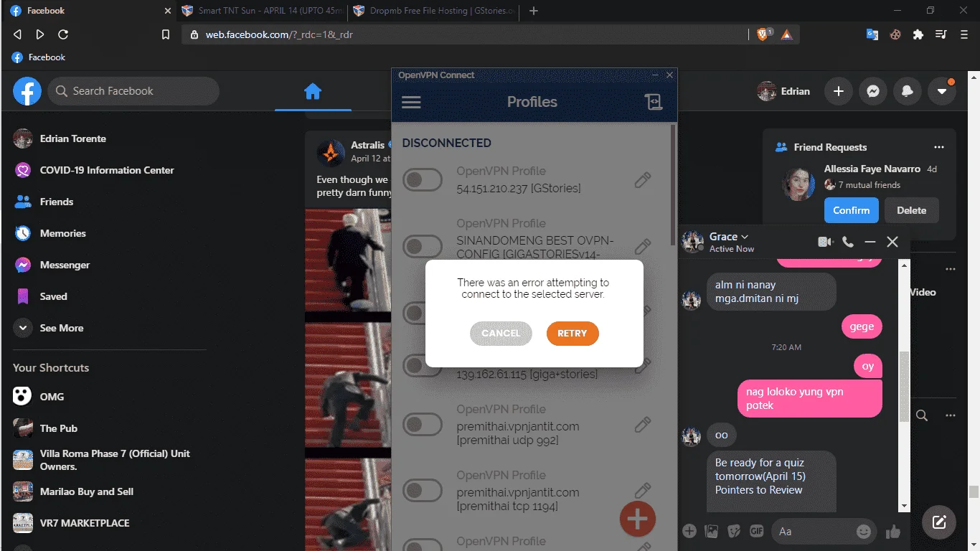The width and height of the screenshot is (980, 551).
Task: Close the Grace chat window
Action: click(x=892, y=242)
